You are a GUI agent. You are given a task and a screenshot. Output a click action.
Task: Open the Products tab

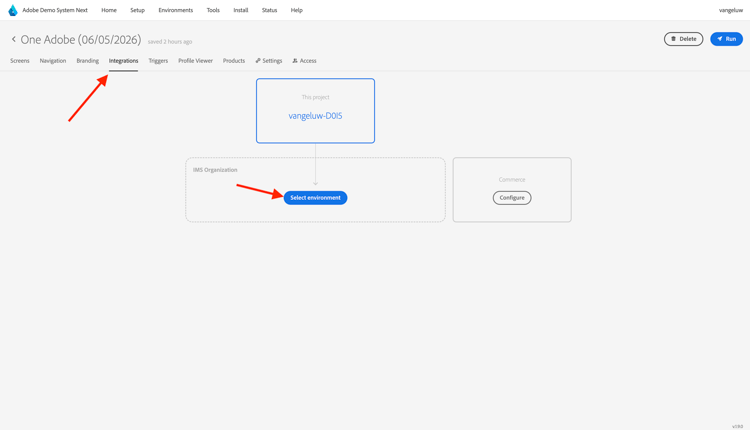point(234,61)
